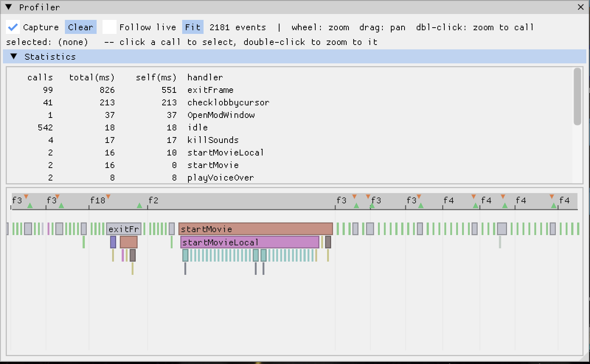590x364 pixels.
Task: Select the blue call block under exitFr
Action: coord(113,242)
